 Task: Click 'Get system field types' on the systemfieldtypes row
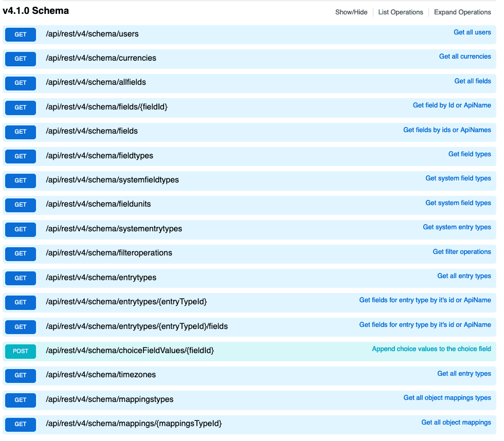458,178
